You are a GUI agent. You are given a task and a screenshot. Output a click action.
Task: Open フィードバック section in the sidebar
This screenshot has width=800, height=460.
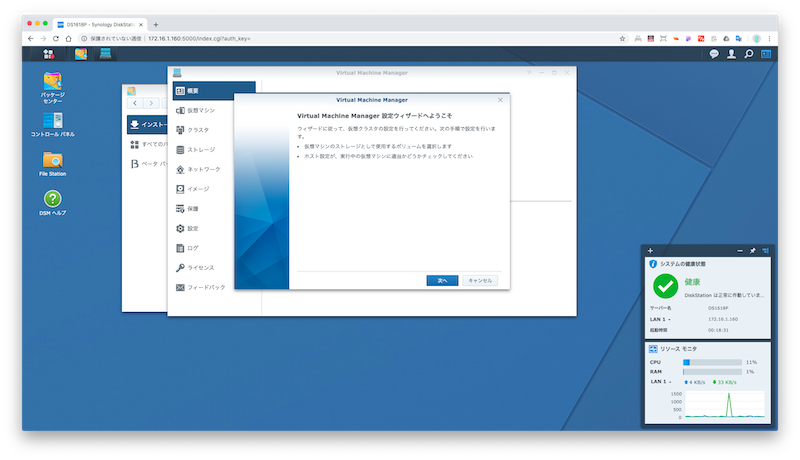point(214,288)
